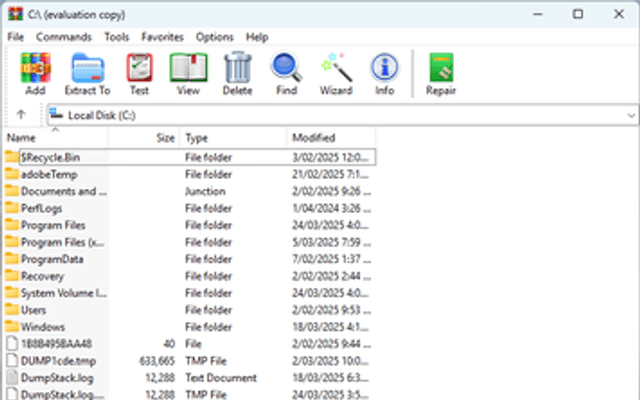640x400 pixels.
Task: Expand the Local Disk (C:) path dropdown
Action: [x=631, y=116]
